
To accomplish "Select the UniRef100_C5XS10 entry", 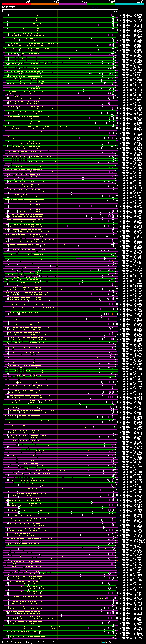I will pyautogui.click(x=131, y=309).
